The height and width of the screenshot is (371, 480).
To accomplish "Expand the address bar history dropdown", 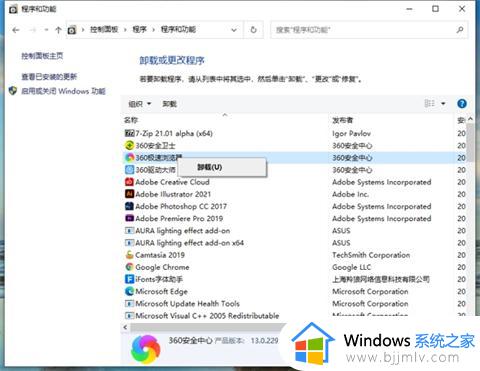I will 234,30.
